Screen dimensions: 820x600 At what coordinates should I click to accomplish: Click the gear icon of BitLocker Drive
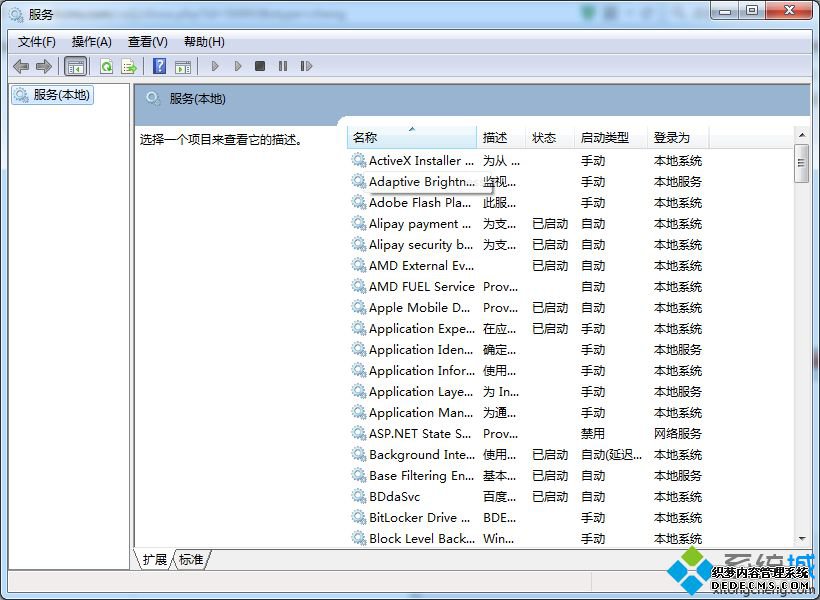[358, 517]
